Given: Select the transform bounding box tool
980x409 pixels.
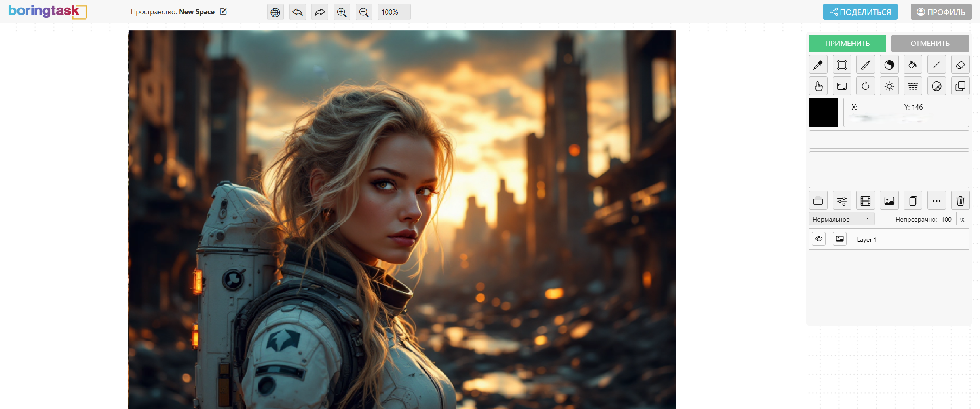Looking at the screenshot, I should [842, 65].
